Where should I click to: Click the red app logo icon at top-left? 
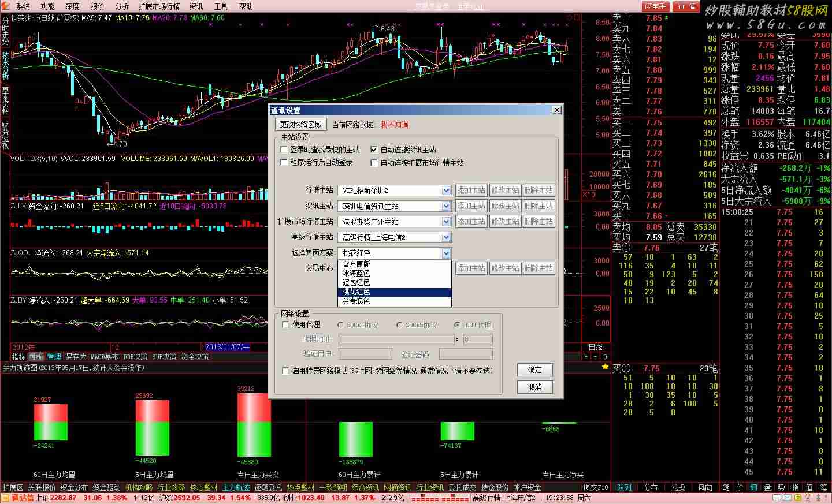pyautogui.click(x=5, y=6)
